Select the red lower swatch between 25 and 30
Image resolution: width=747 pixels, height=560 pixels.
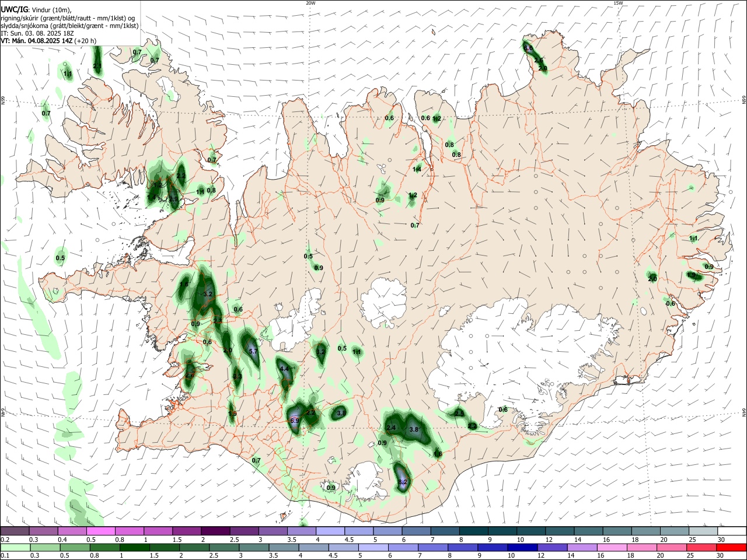[x=701, y=548]
